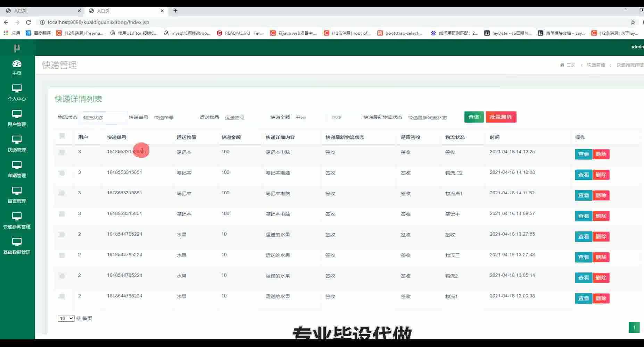View site info icon in address bar
This screenshot has width=644, height=347.
tap(42, 22)
